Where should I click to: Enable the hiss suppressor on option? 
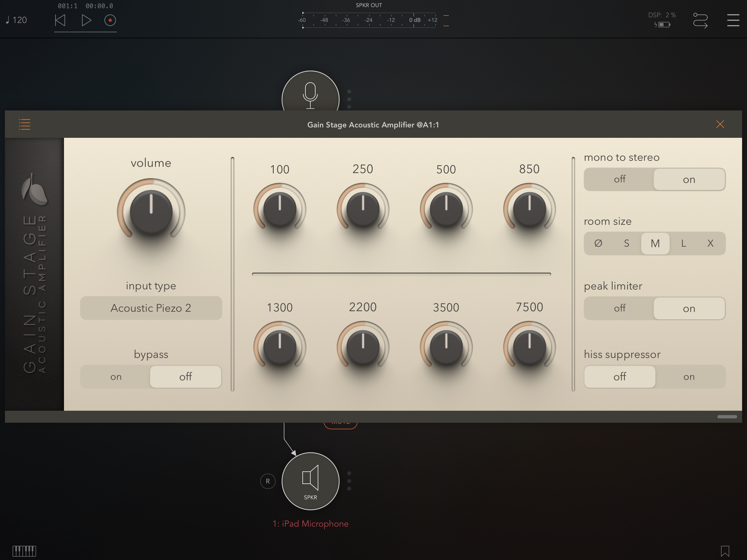click(x=689, y=377)
